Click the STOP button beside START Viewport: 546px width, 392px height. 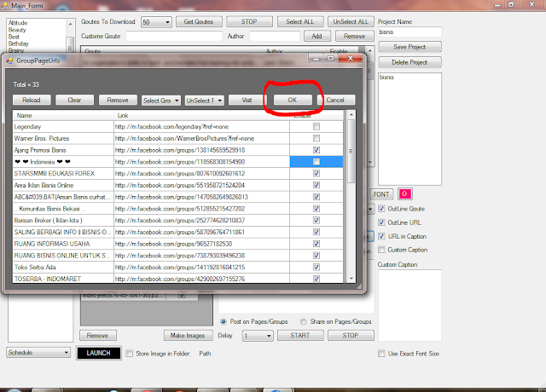351,335
